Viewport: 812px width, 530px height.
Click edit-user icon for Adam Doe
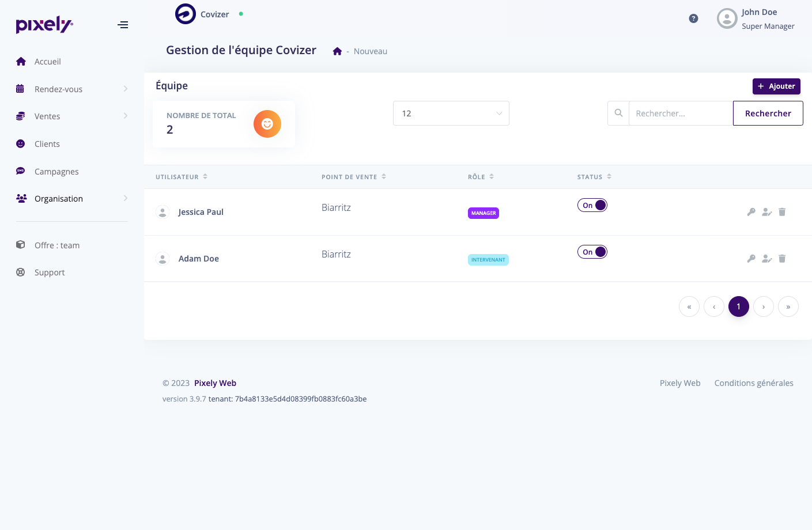[766, 259]
